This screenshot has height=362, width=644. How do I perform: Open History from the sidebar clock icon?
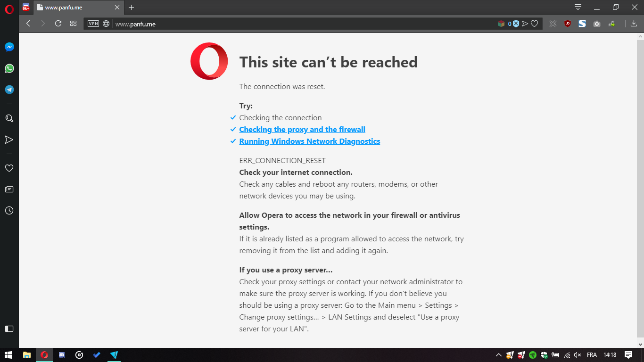coord(9,211)
